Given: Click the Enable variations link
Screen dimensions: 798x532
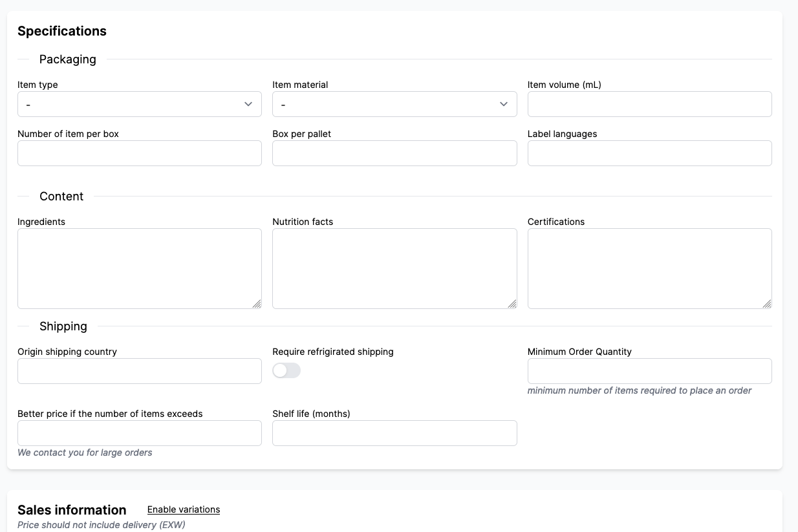Looking at the screenshot, I should pos(184,509).
